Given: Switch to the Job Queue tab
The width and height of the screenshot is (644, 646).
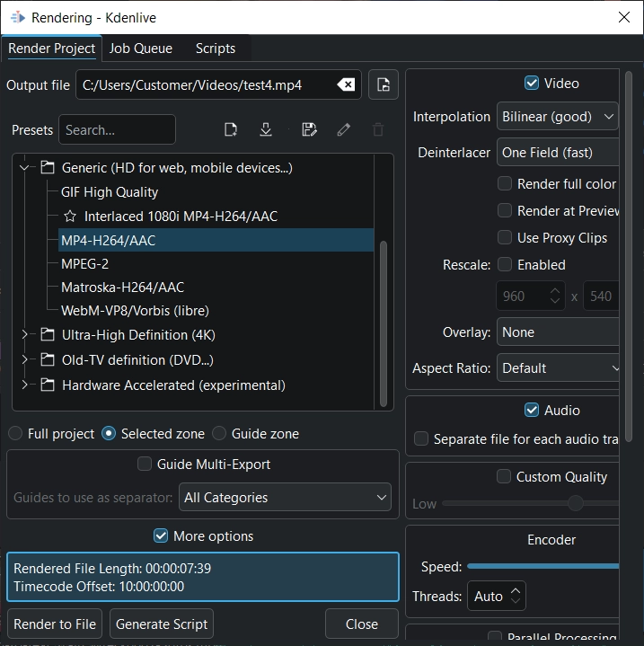Looking at the screenshot, I should (141, 49).
